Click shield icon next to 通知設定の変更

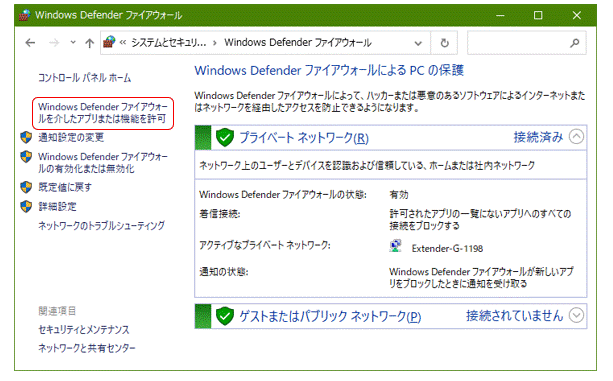coord(26,137)
